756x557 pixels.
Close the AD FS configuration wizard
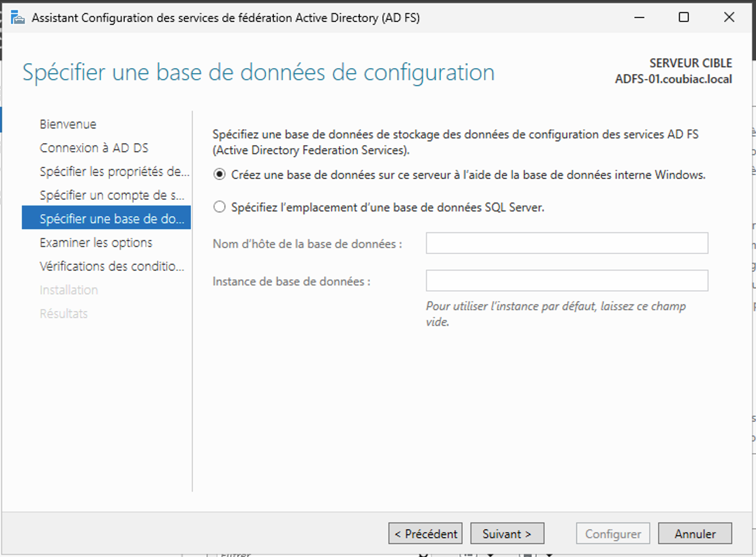[x=729, y=18]
